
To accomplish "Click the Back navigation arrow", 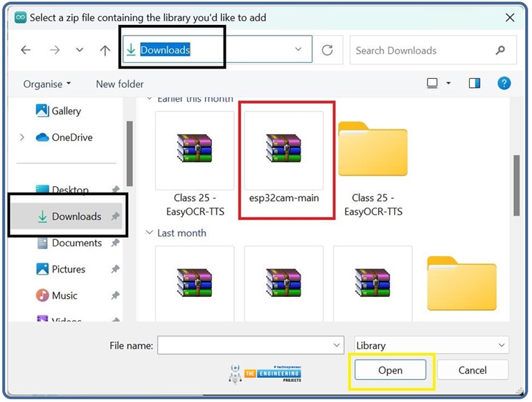I will point(26,50).
